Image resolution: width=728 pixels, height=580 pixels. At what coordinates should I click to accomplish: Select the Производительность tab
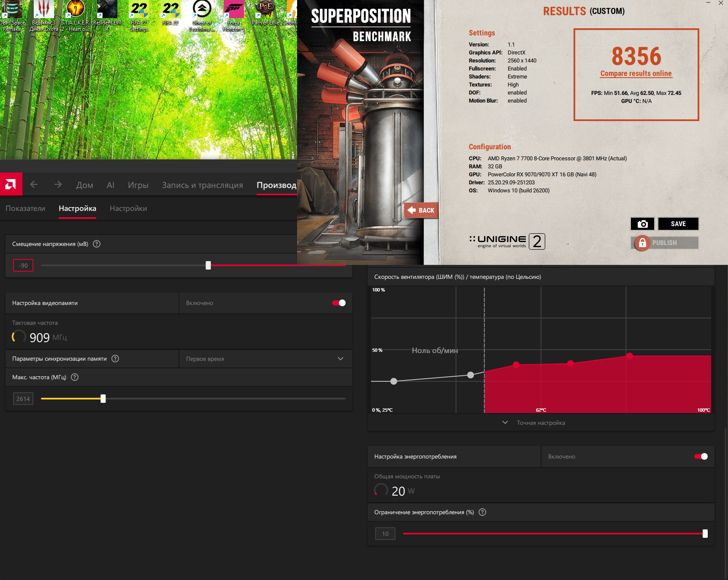pos(276,185)
